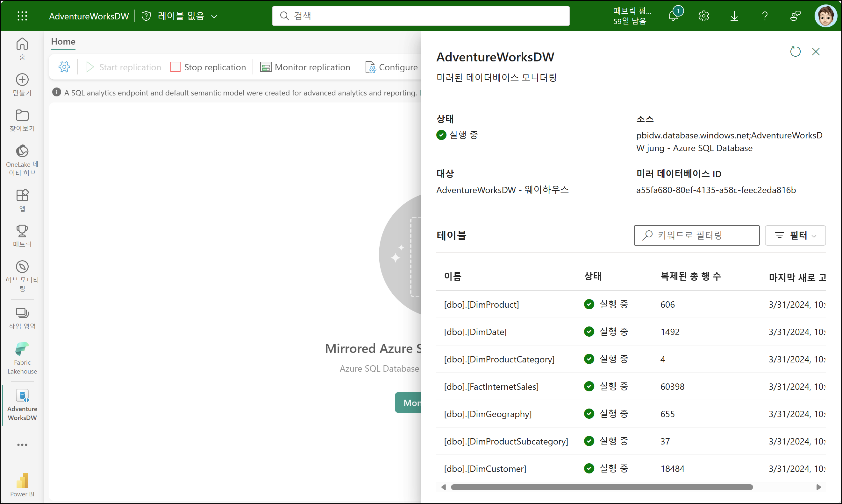The width and height of the screenshot is (842, 504).
Task: Refresh the monitoring panel
Action: 795,52
